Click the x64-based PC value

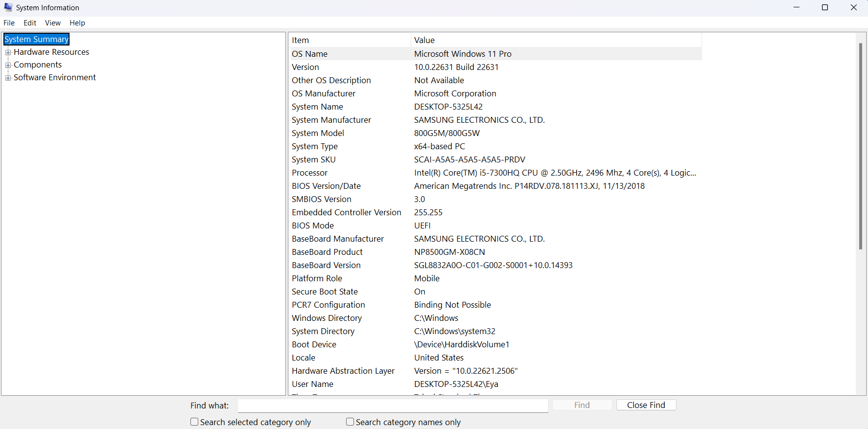click(440, 146)
